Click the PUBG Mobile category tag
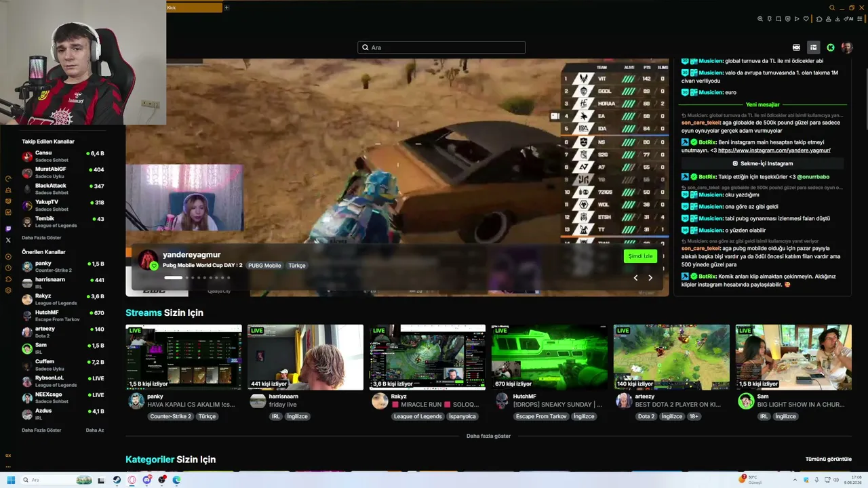This screenshot has width=868, height=488. pyautogui.click(x=264, y=266)
